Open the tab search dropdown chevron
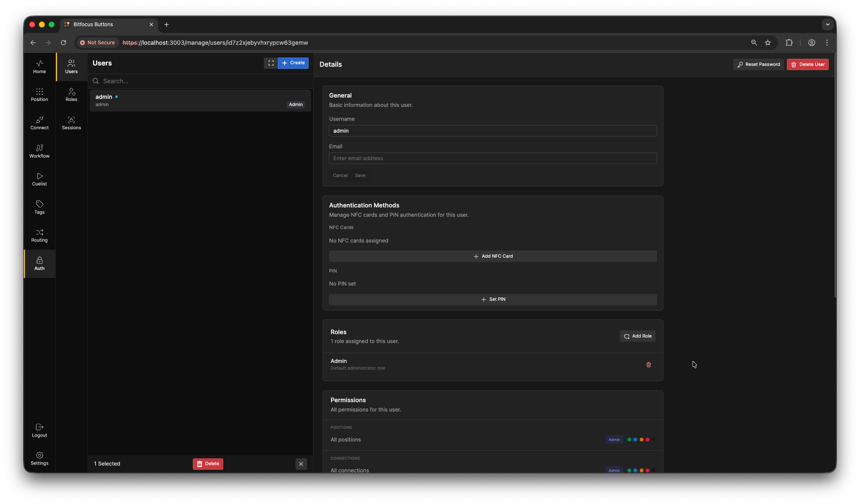The width and height of the screenshot is (860, 504). pyautogui.click(x=828, y=25)
